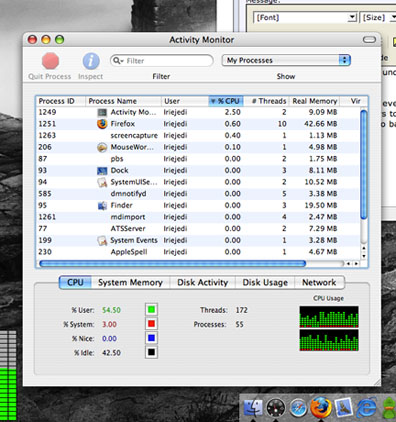
Task: Click the 54.50 % User value
Action: point(111,310)
